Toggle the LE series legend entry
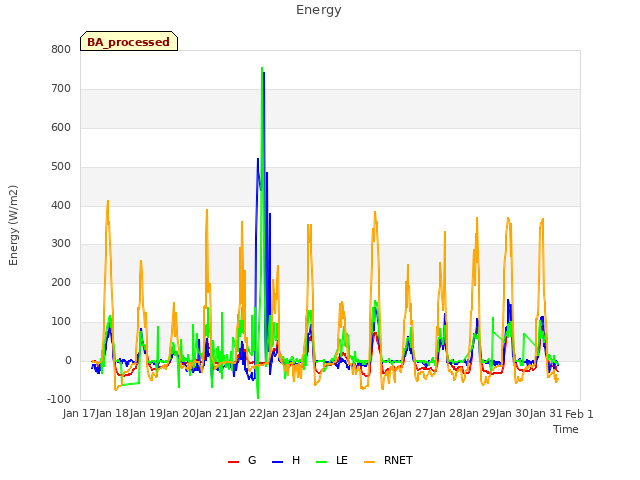 [x=332, y=460]
